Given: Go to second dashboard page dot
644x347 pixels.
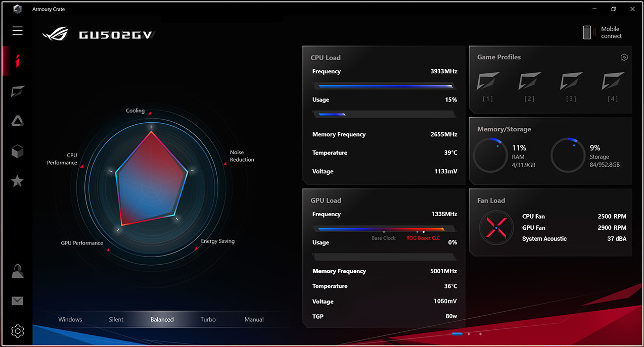Looking at the screenshot, I should coord(469,334).
